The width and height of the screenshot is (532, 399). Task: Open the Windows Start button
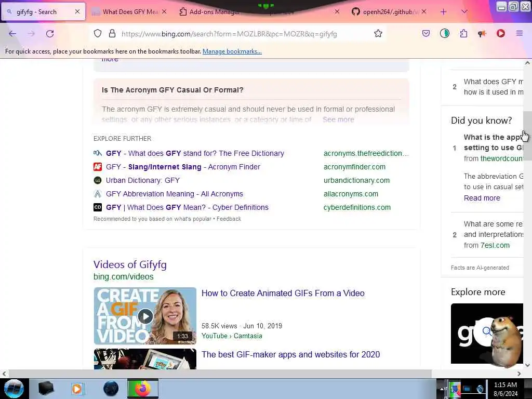tap(14, 389)
